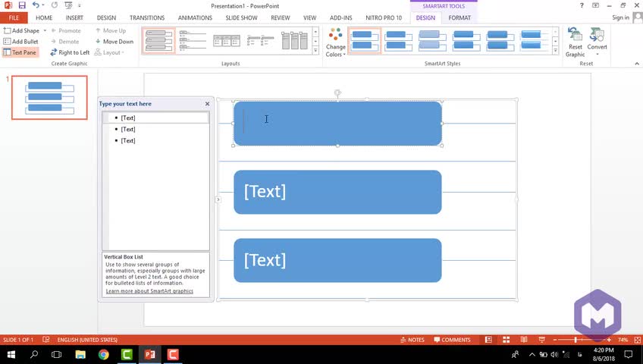The width and height of the screenshot is (643, 364).
Task: Click Start From Beginning slideshow icon
Action: coord(68,5)
